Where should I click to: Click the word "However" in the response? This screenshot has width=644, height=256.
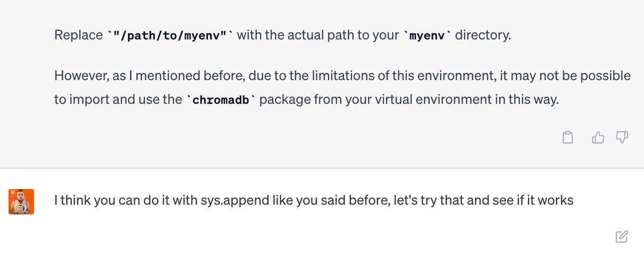[79, 76]
